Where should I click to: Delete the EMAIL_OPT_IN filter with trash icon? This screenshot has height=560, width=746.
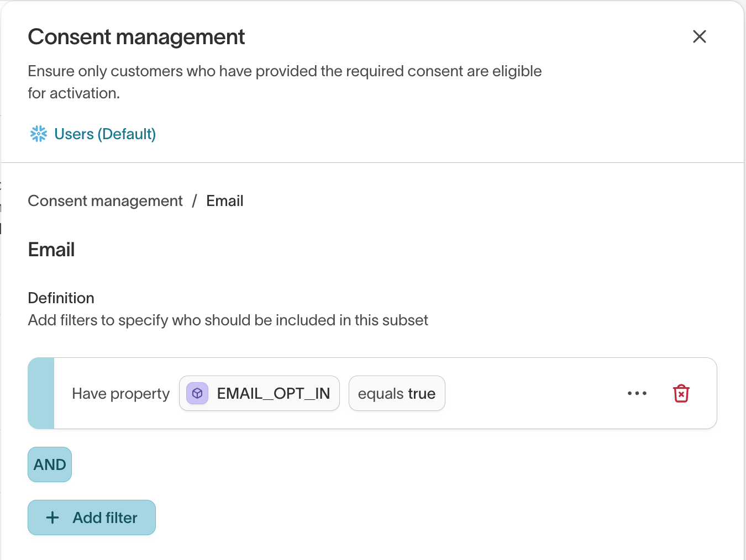(681, 393)
